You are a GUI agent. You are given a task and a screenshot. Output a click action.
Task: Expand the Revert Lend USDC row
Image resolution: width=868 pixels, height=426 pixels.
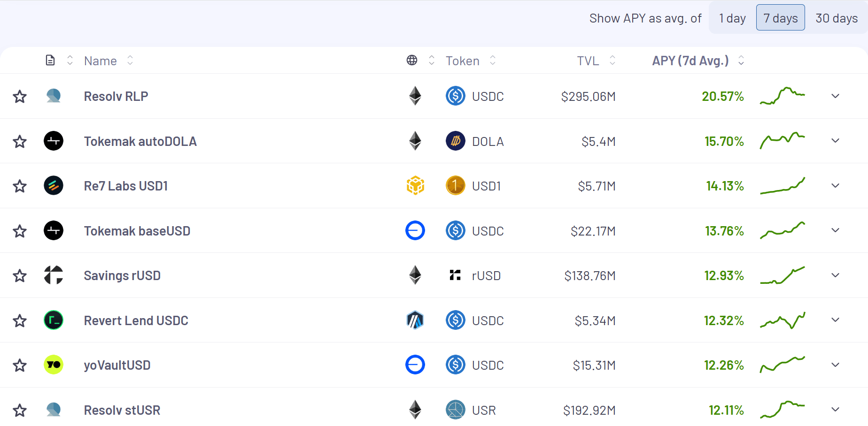pyautogui.click(x=835, y=320)
